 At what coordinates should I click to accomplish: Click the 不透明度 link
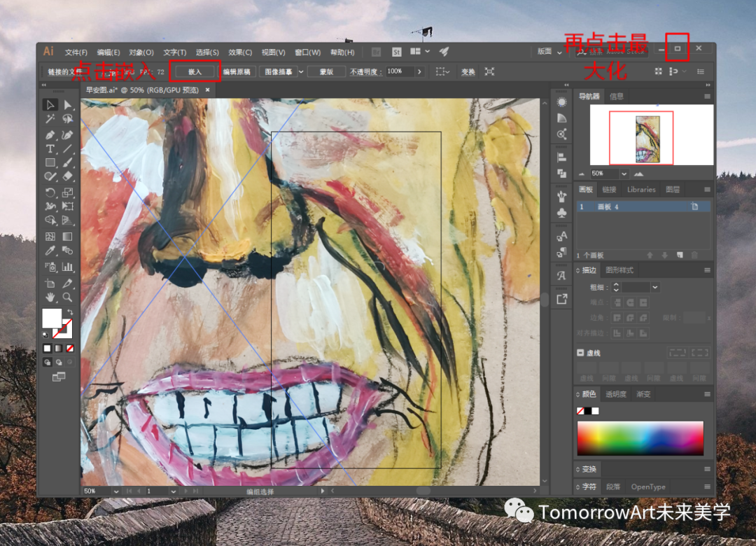pyautogui.click(x=366, y=72)
